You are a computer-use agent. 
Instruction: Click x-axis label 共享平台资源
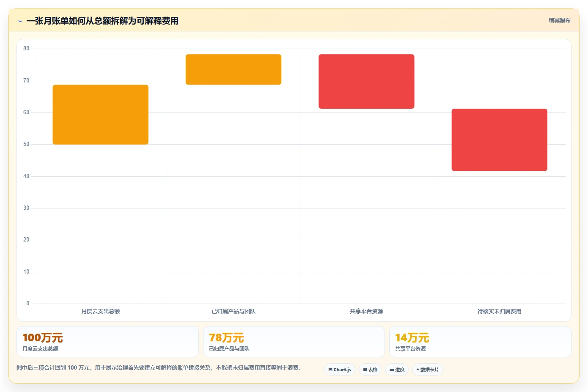pyautogui.click(x=366, y=311)
